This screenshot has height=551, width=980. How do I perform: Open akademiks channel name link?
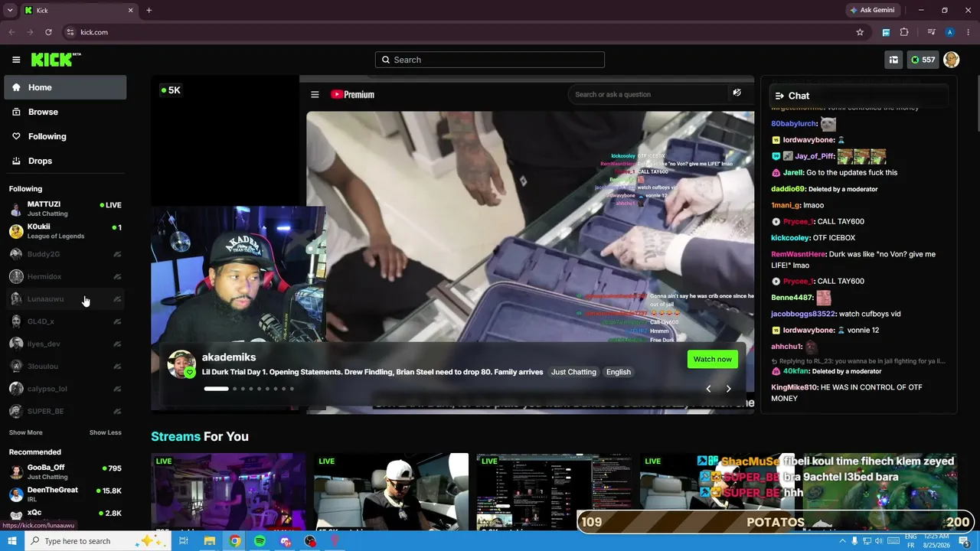tap(229, 357)
